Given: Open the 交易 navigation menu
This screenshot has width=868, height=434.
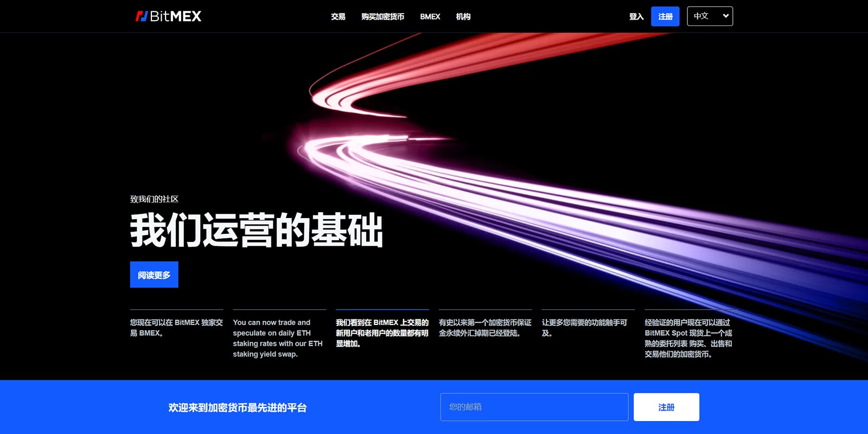Looking at the screenshot, I should (338, 17).
